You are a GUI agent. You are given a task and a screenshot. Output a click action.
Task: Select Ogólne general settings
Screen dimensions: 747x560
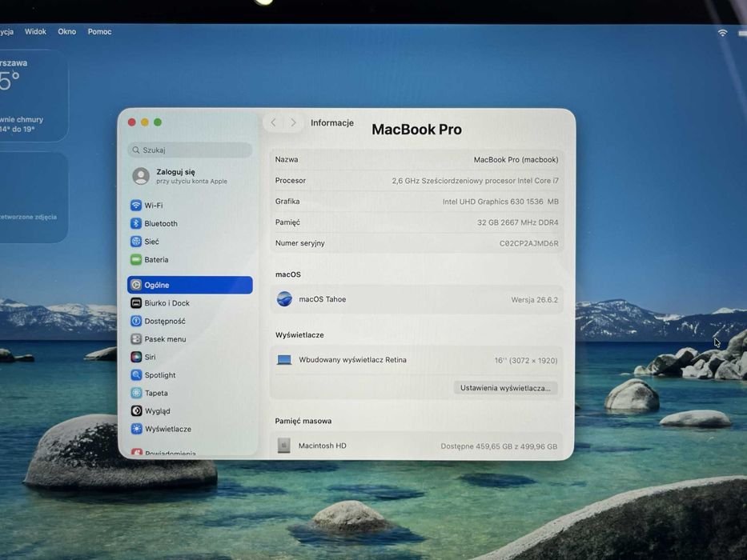pyautogui.click(x=190, y=285)
